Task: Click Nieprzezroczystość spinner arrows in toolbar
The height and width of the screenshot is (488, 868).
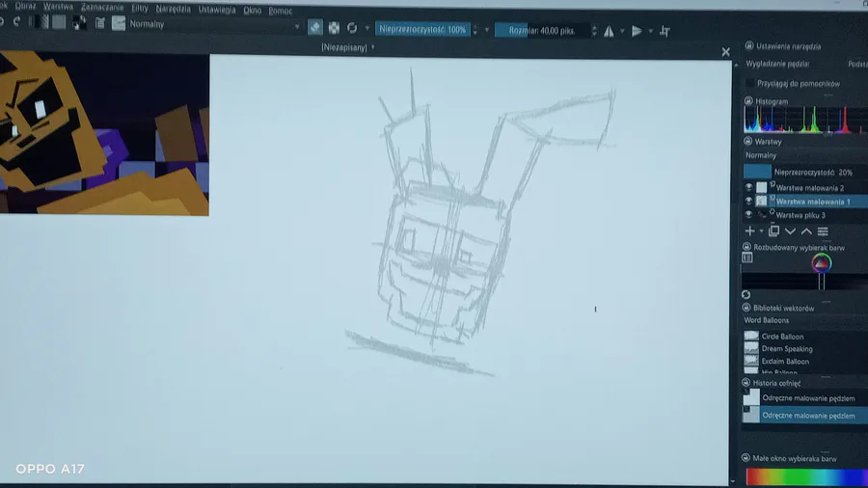Action: pyautogui.click(x=475, y=30)
